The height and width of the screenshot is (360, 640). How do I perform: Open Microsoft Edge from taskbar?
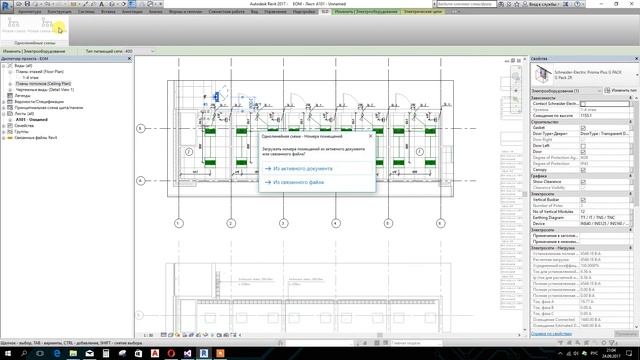click(57, 353)
